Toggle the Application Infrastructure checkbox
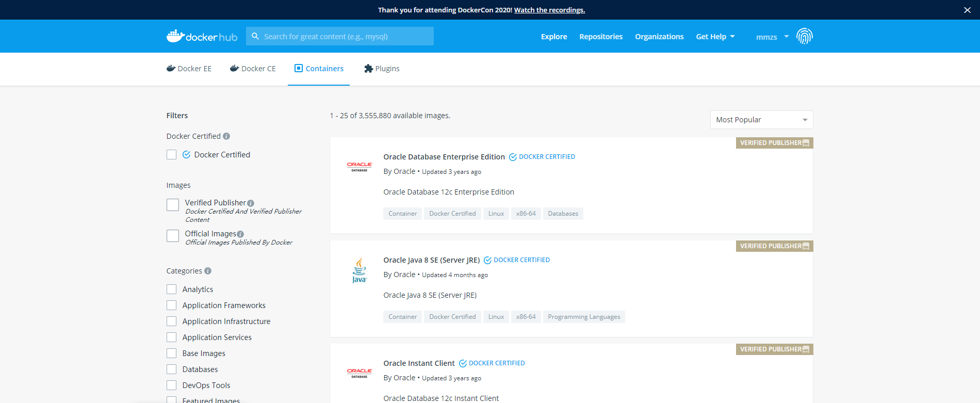This screenshot has width=980, height=403. pos(172,321)
